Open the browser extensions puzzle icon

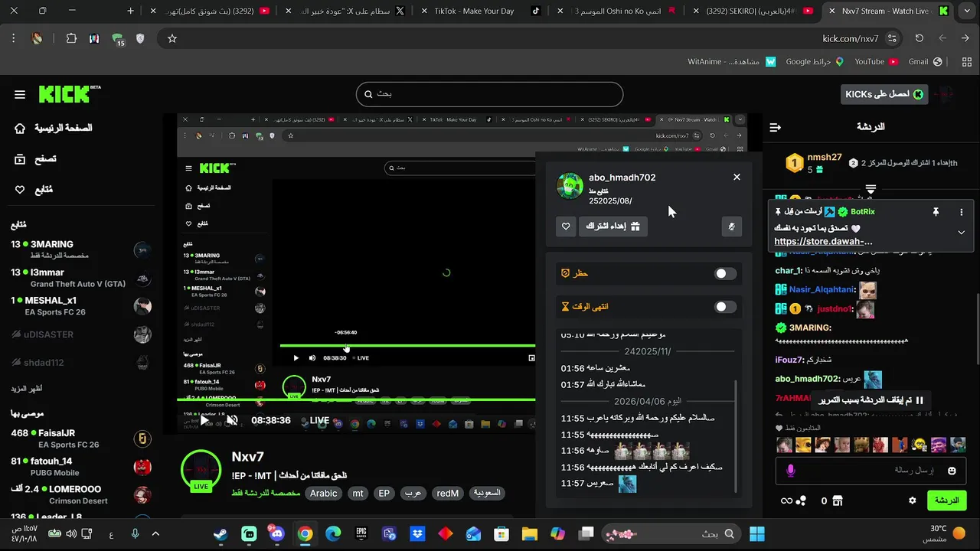[x=71, y=38]
